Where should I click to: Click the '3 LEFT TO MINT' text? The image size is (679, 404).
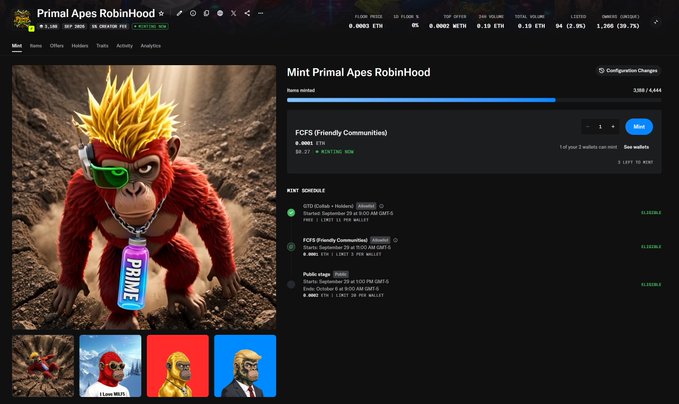coord(635,162)
